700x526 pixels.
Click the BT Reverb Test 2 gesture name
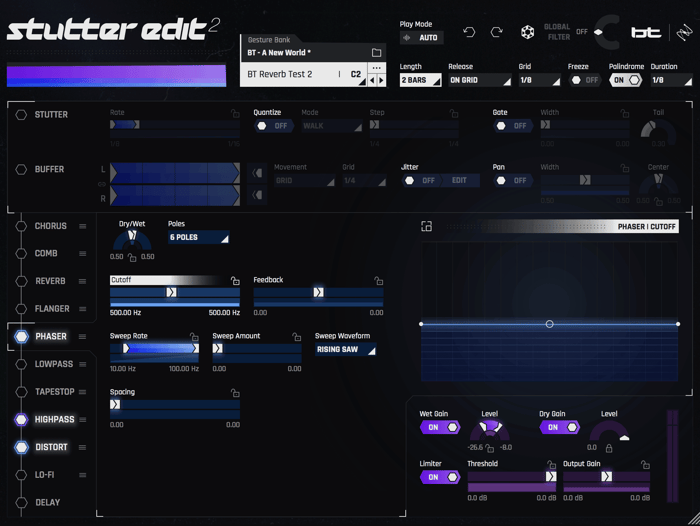tap(280, 75)
